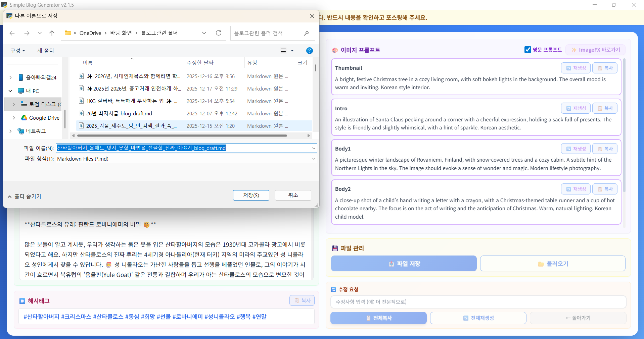Click the Up folder arrow in save dialog
Viewport: 644px width, 339px height.
[x=52, y=33]
